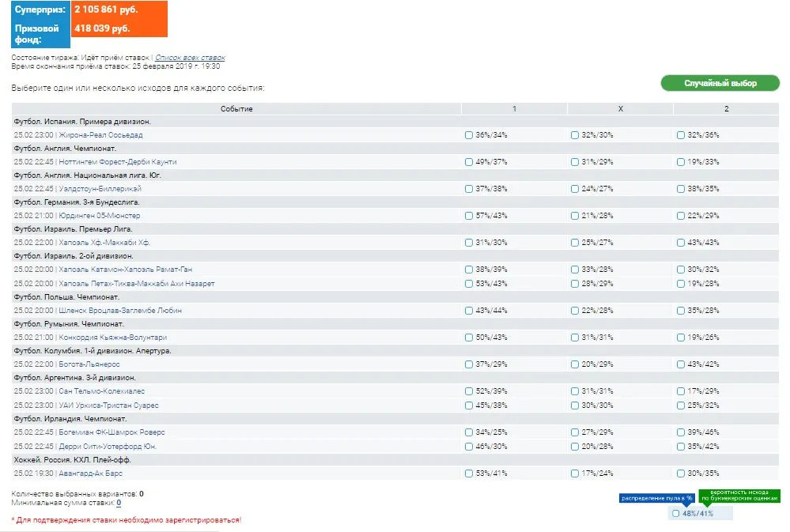790x532 pixels.
Task: Open the Авангард-Ак Барс event row
Action: pos(395,473)
